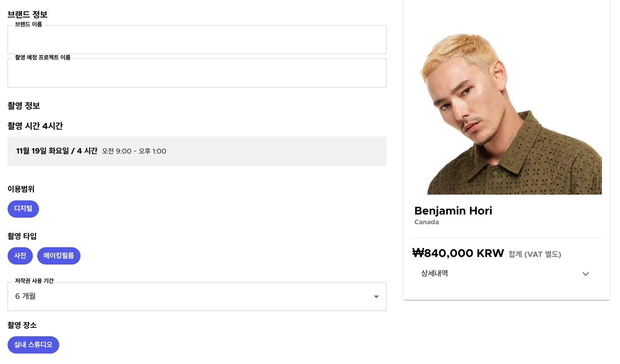Click the 6 개월 dropdown value
The width and height of the screenshot is (620, 364).
point(25,296)
